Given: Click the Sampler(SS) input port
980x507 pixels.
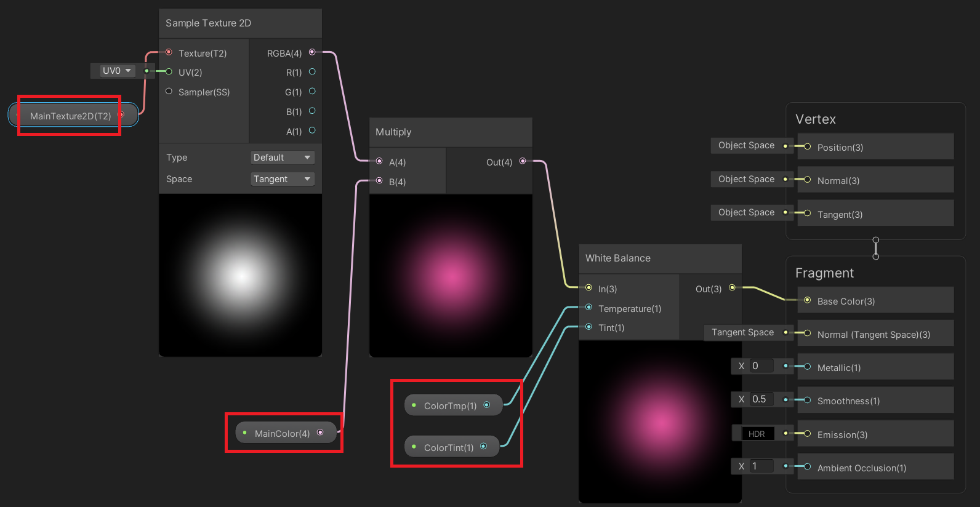Looking at the screenshot, I should (x=169, y=91).
